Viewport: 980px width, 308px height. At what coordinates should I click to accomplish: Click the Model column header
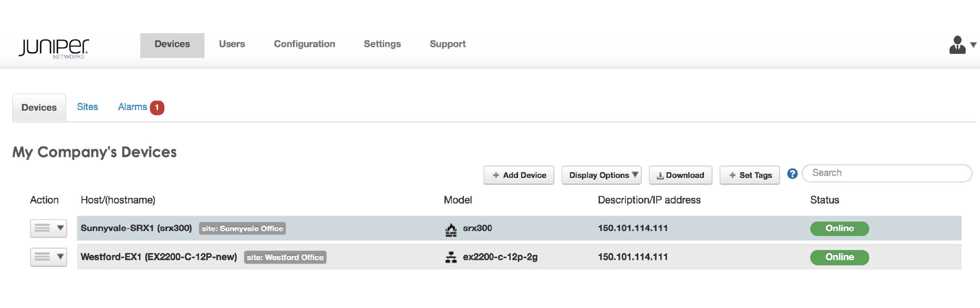pos(458,200)
